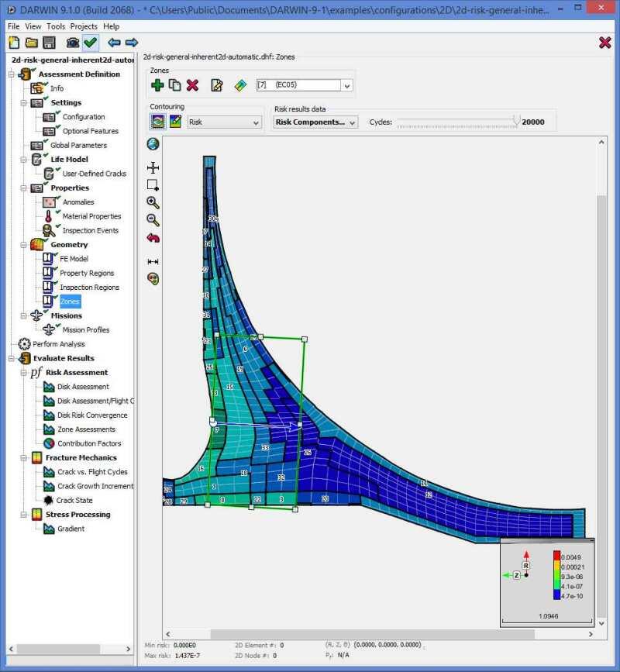
Task: Click the Copy Zone icon
Action: tap(175, 85)
